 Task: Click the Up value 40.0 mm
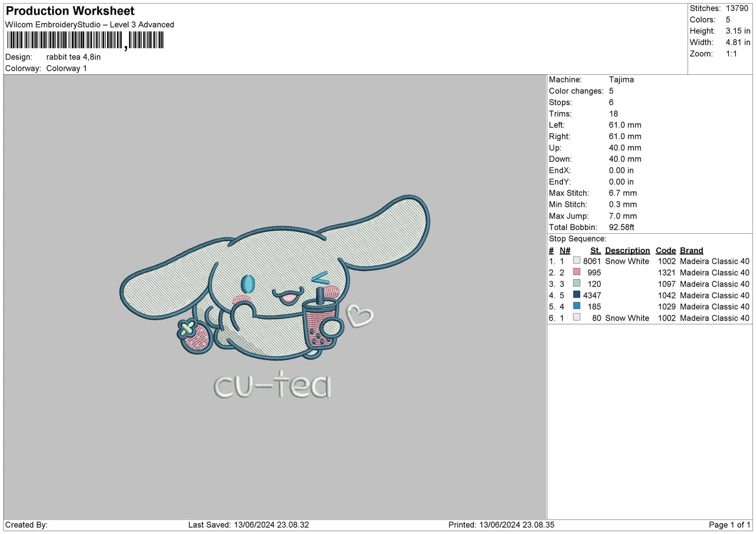[625, 148]
